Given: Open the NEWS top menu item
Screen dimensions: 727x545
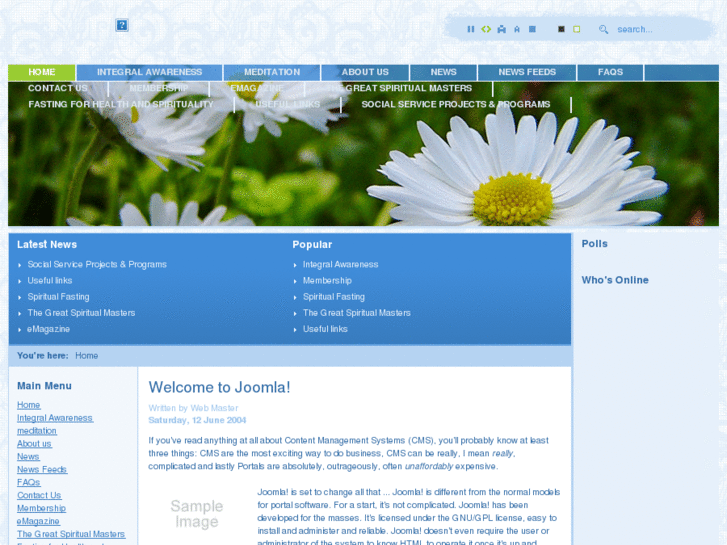Looking at the screenshot, I should 443,72.
